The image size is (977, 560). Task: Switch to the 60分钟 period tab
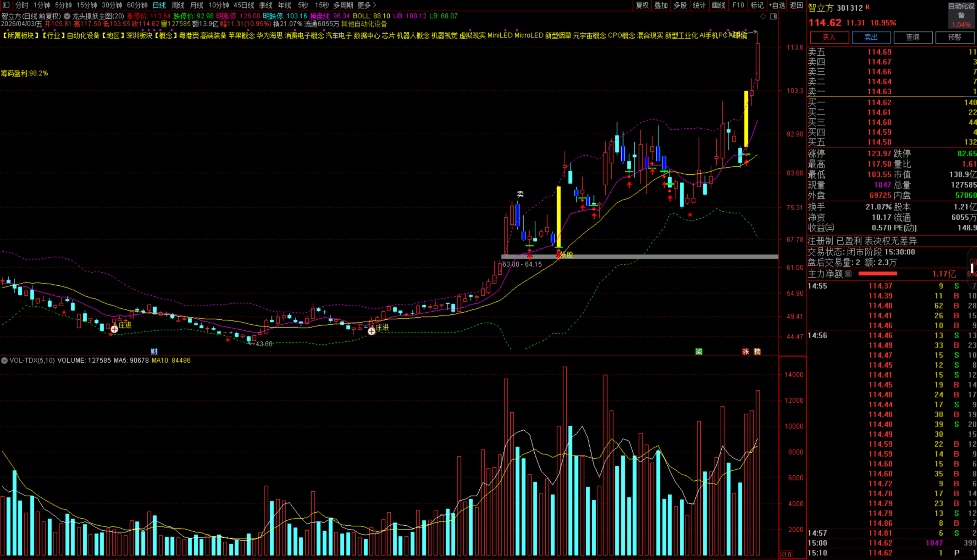[137, 5]
